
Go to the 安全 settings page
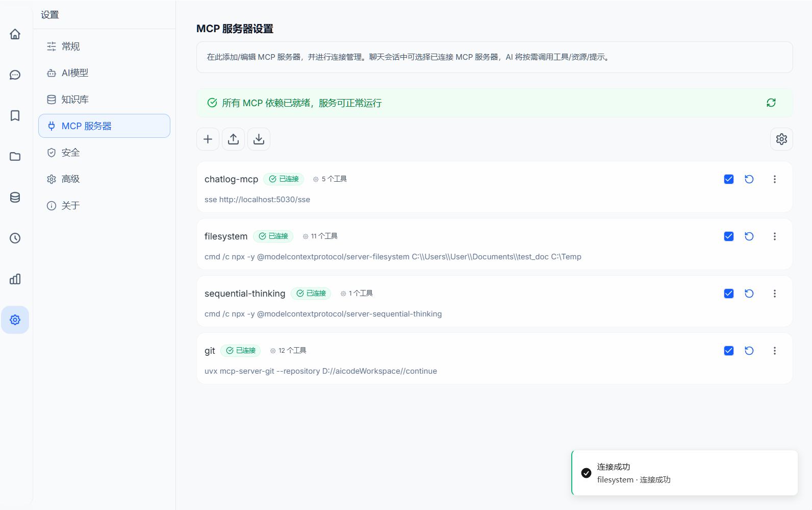pos(70,153)
